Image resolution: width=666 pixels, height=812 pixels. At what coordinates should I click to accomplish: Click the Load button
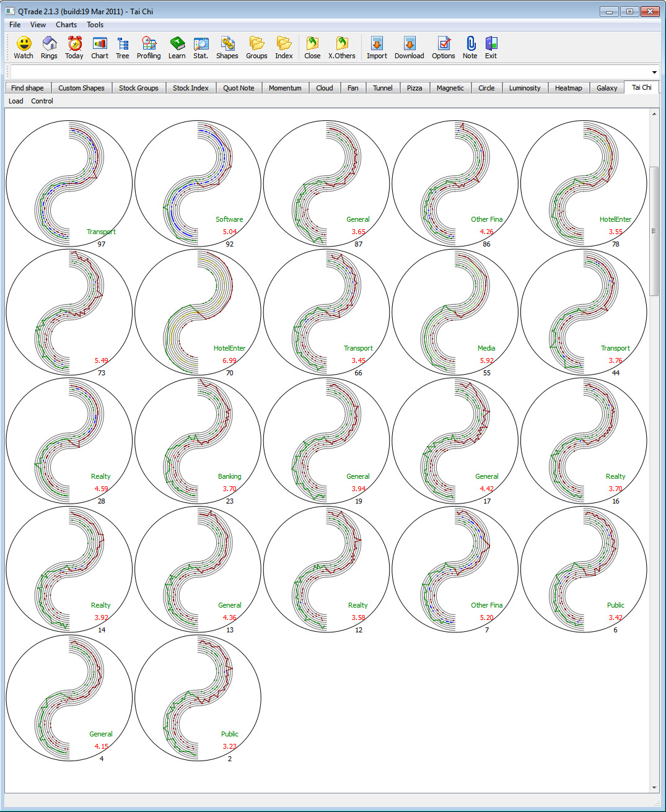coord(15,100)
